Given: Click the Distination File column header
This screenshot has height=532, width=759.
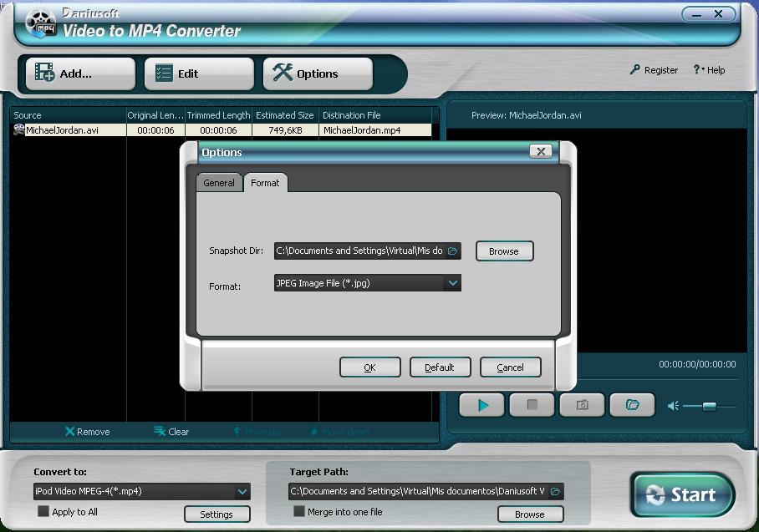Looking at the screenshot, I should pos(375,115).
